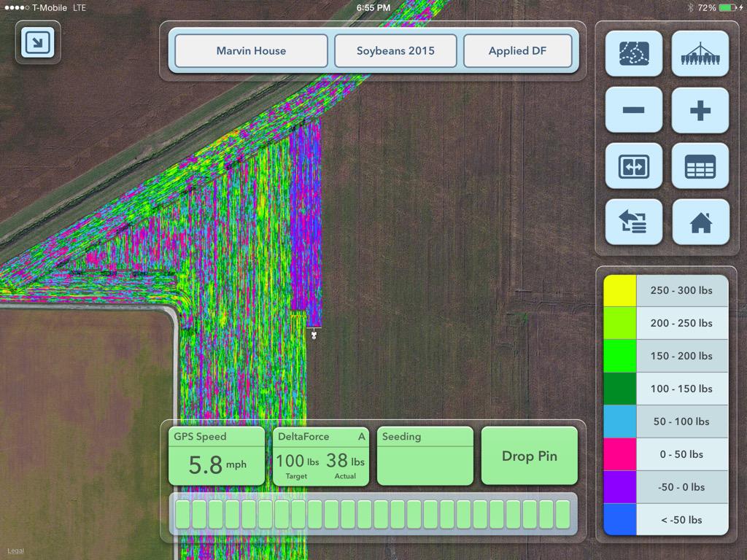
Task: Select the dark green 100 - 150 lbs swatch
Action: tap(620, 389)
